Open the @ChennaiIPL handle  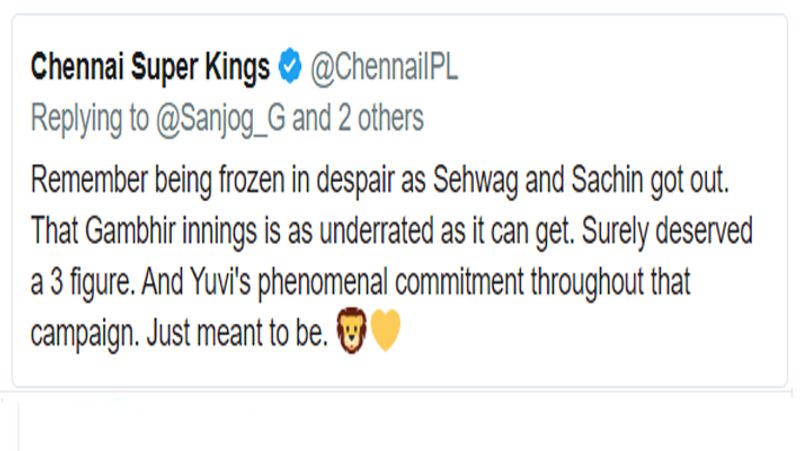(384, 67)
